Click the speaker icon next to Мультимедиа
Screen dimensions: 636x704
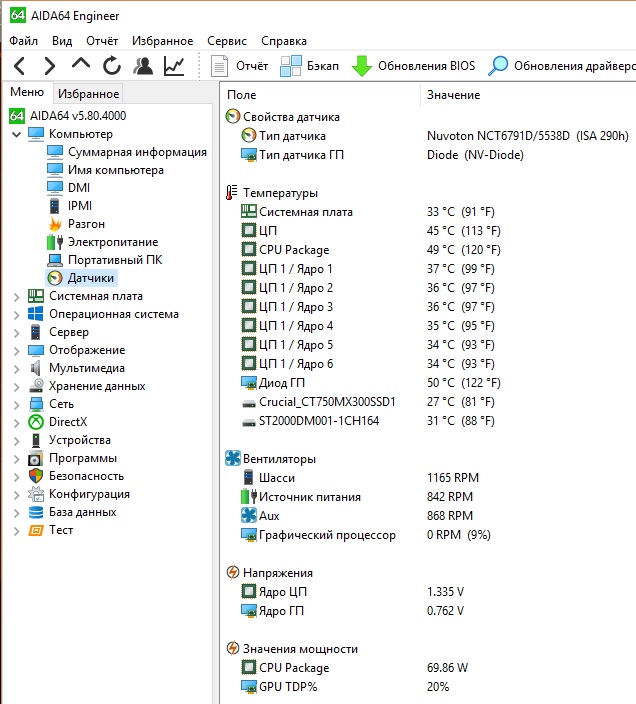[36, 368]
